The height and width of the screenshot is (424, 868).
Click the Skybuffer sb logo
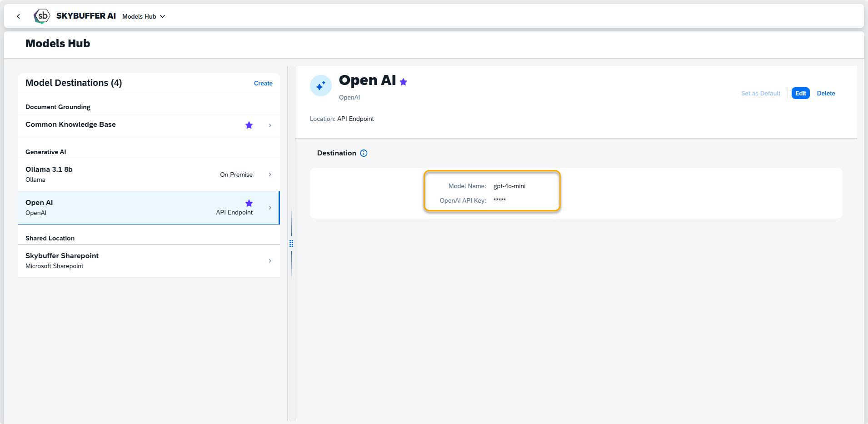(x=42, y=16)
